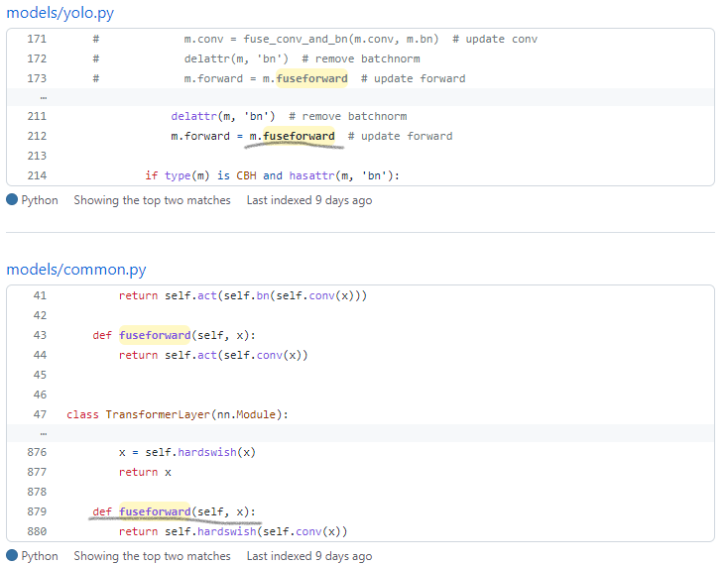Click 'Last indexed 9 days ago' under common.py
Viewport: 728px width, 565px height.
(309, 556)
